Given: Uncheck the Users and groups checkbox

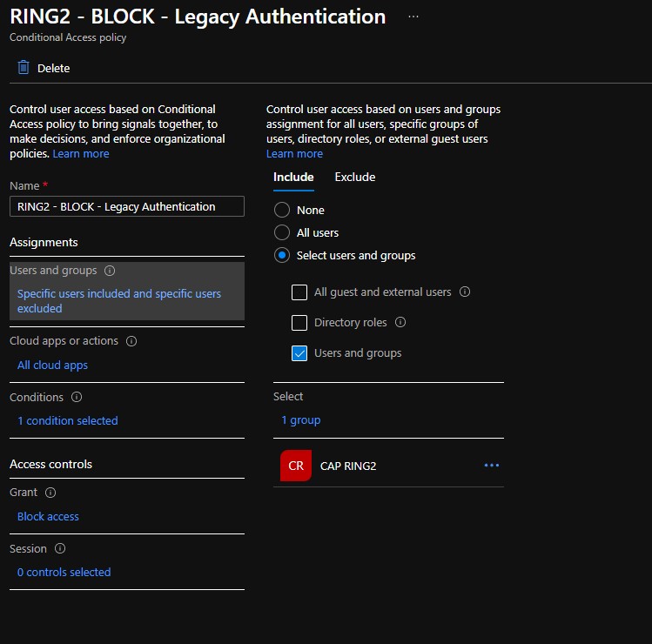Looking at the screenshot, I should click(299, 353).
